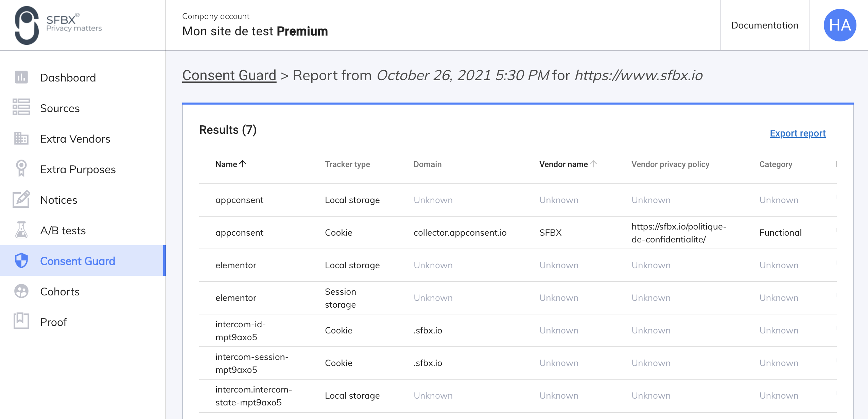Click the Proof bookmark icon
The height and width of the screenshot is (419, 868).
coord(21,322)
